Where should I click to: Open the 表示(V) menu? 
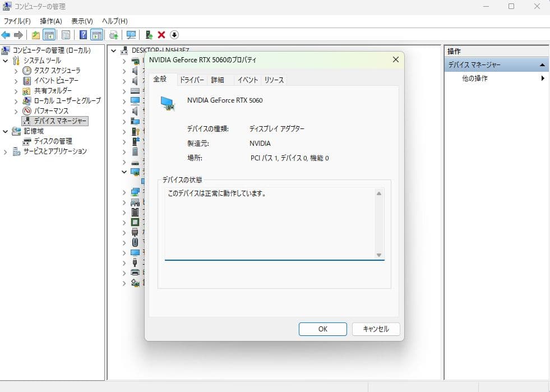coord(82,21)
